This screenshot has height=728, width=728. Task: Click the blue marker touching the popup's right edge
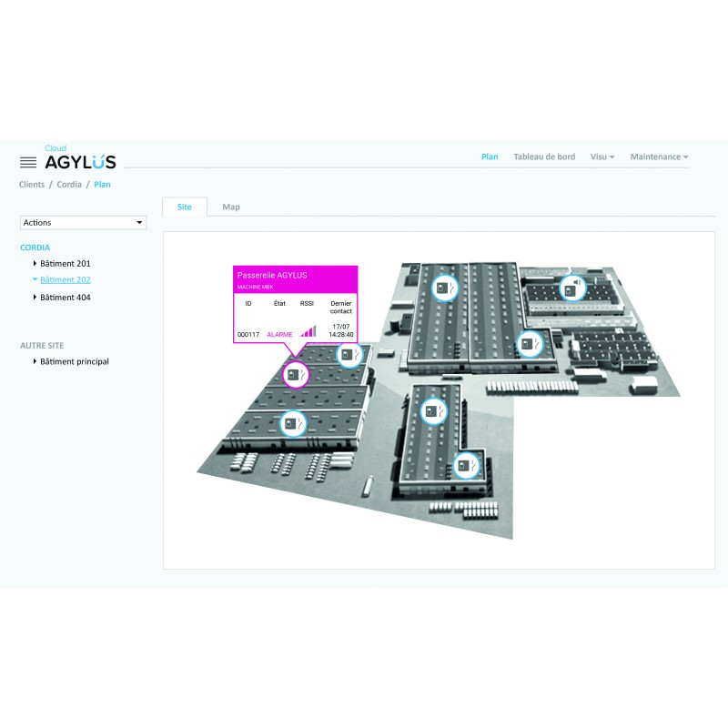point(348,354)
